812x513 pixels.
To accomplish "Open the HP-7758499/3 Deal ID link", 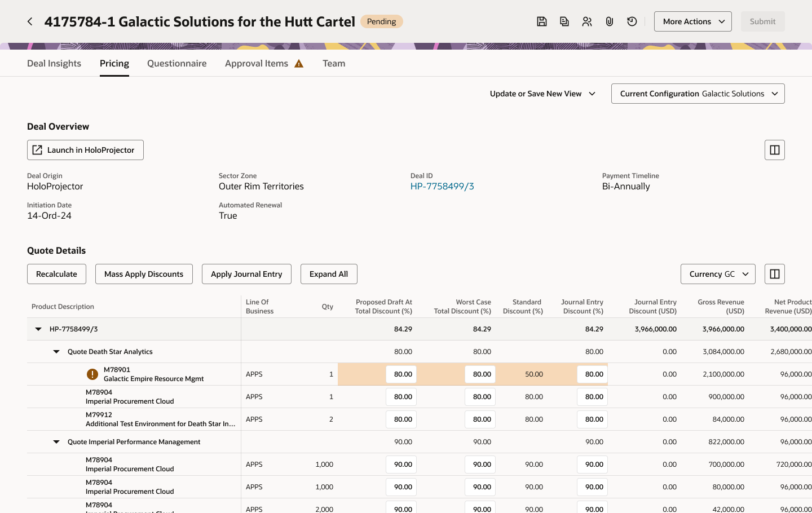I will click(x=442, y=187).
